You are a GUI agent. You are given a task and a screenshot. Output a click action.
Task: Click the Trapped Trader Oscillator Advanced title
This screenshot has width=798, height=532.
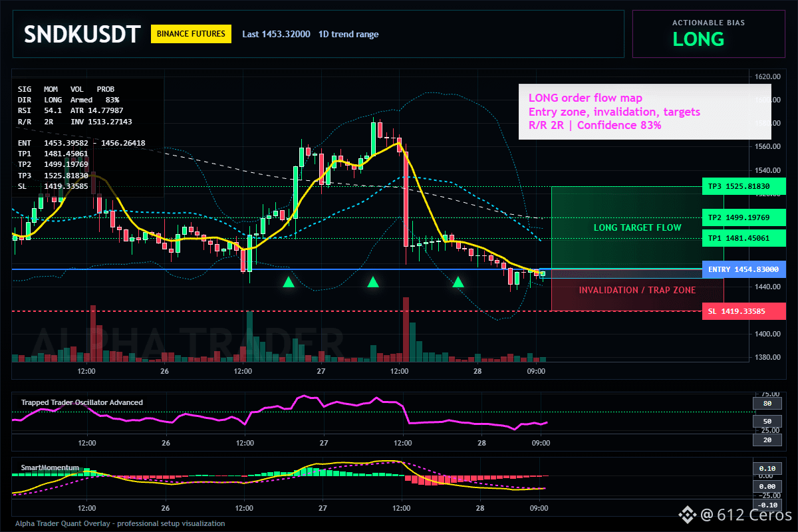pyautogui.click(x=82, y=402)
